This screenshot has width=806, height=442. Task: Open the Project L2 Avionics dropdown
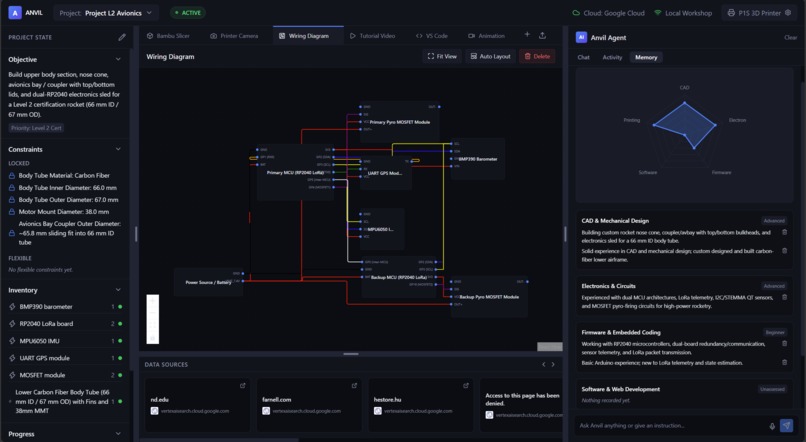pyautogui.click(x=105, y=13)
